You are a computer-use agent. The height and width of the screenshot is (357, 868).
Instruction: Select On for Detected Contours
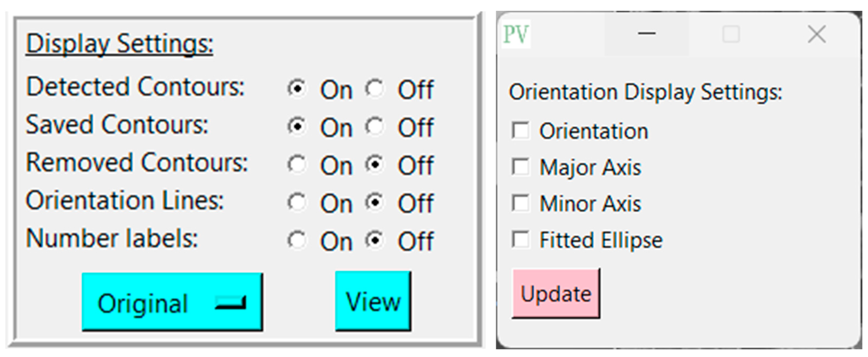point(297,89)
